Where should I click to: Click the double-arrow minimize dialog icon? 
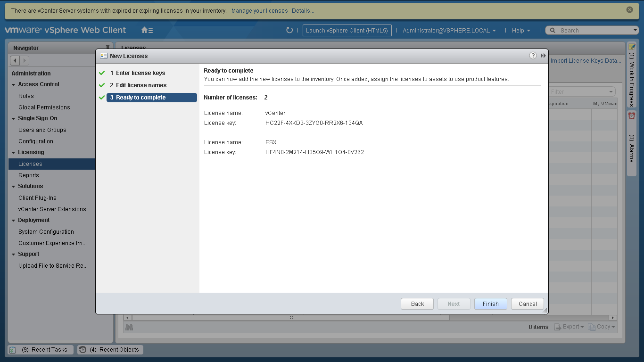click(543, 56)
